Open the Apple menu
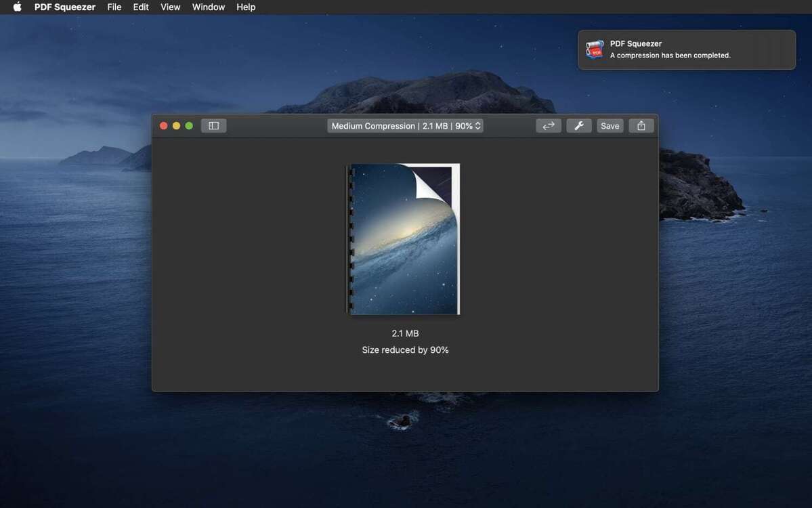This screenshot has width=812, height=508. coord(17,7)
